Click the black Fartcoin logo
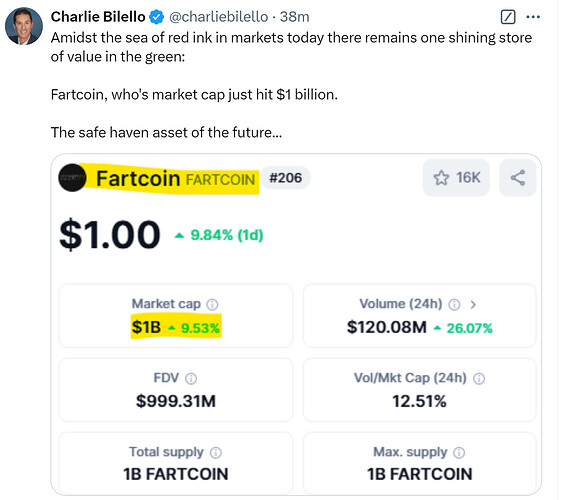566x500 pixels. tap(72, 178)
